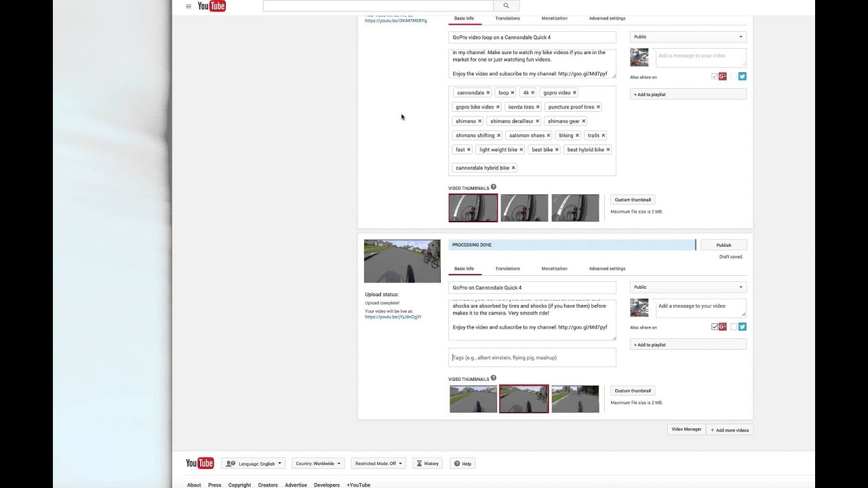
Task: Open help icon beside loop video's thumbnails heading
Action: 494,187
